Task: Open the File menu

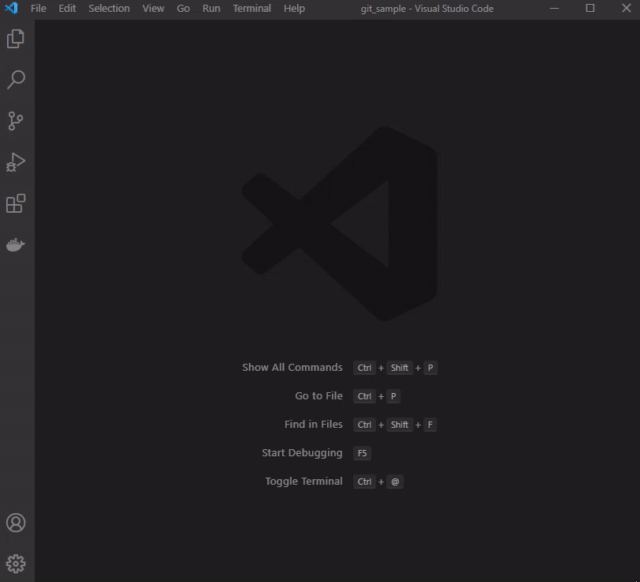Action: coord(38,9)
